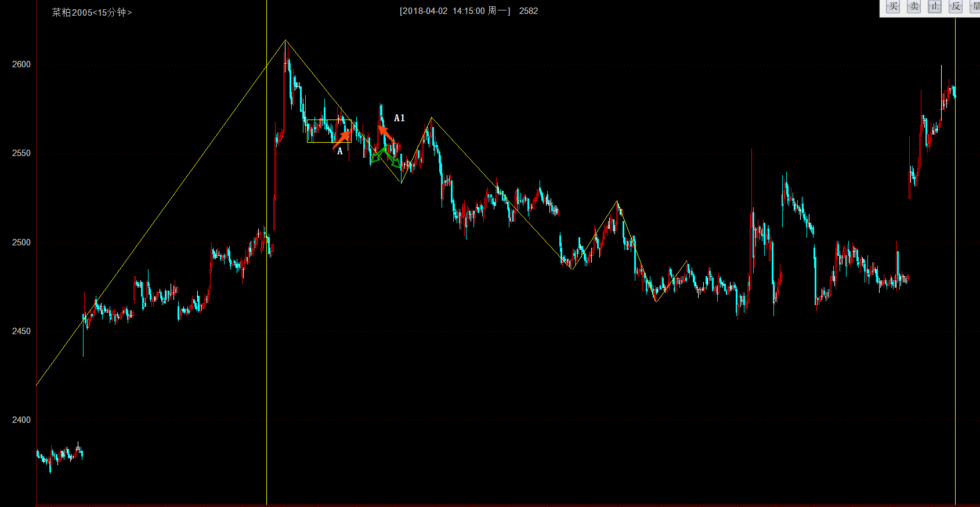Click the 2018-04-02 14:15:00 date readout
980x507 pixels.
tap(455, 11)
